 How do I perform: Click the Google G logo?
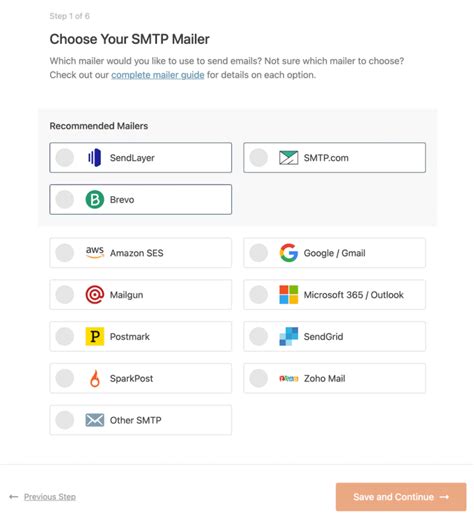click(x=289, y=253)
